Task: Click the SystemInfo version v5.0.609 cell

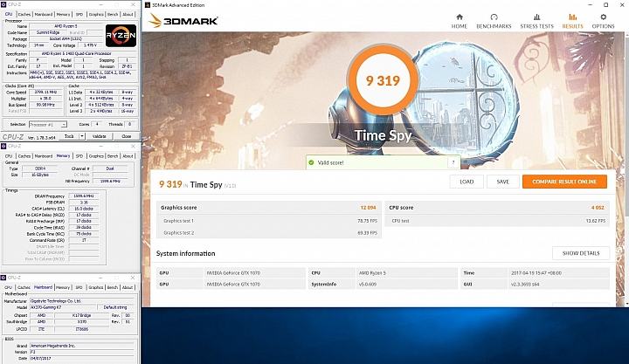Action: (406, 285)
